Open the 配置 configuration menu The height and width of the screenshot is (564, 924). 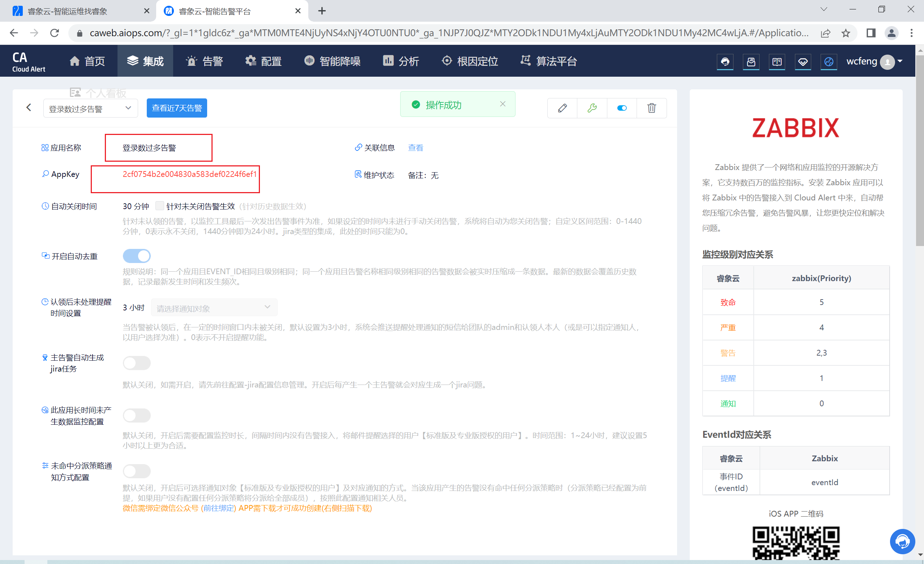point(263,61)
